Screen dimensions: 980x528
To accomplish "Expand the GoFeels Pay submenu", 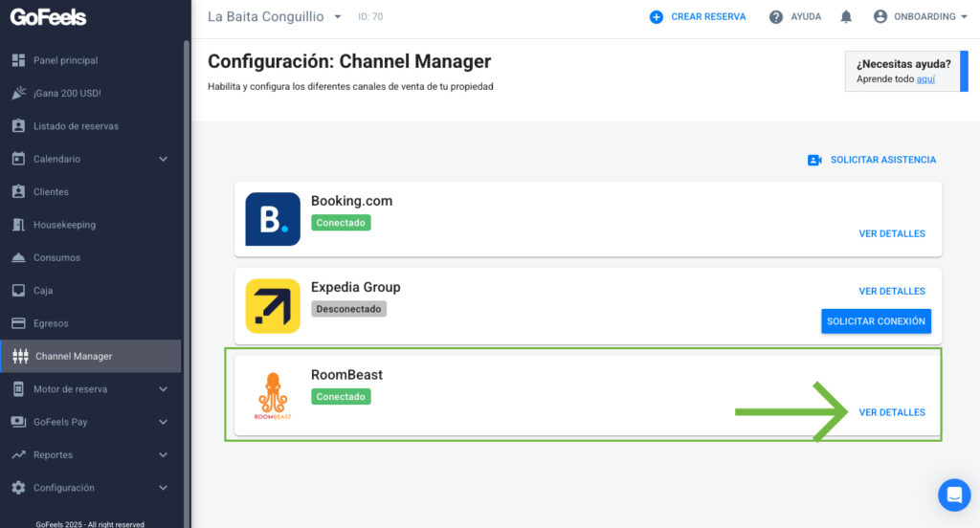I will tap(163, 422).
